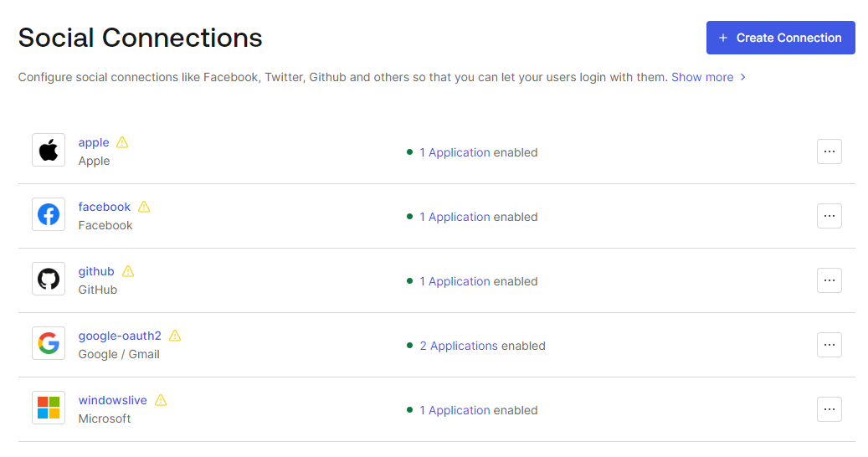This screenshot has height=457, width=868.
Task: Click warning triangle next to facebook
Action: (144, 207)
